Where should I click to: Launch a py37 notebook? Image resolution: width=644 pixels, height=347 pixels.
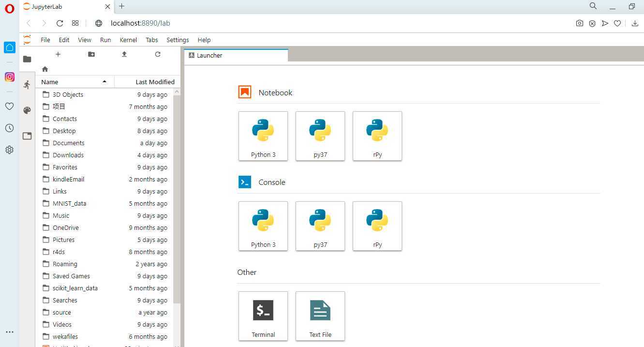point(320,136)
